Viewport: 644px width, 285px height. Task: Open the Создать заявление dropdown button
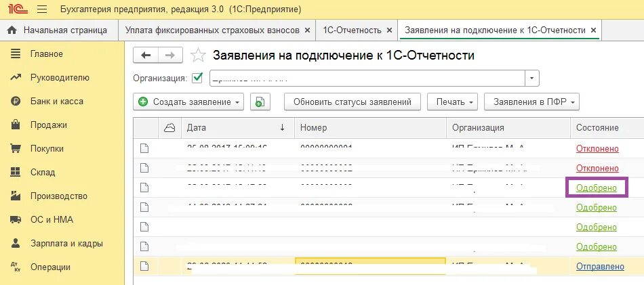(x=188, y=102)
